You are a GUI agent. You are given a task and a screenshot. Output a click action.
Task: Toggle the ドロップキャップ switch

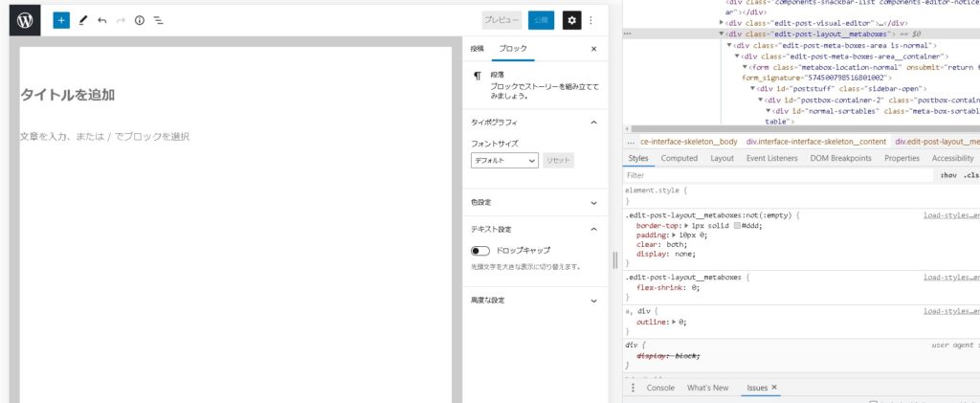click(x=480, y=250)
